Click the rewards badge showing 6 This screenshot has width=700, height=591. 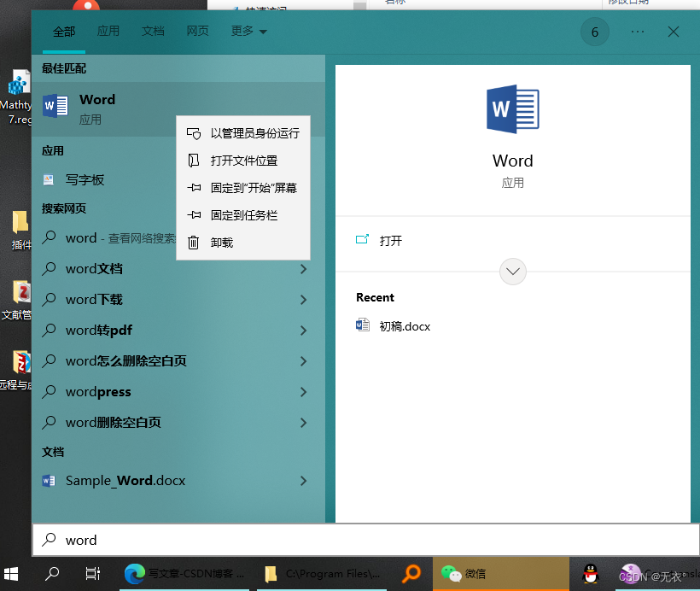(x=595, y=32)
